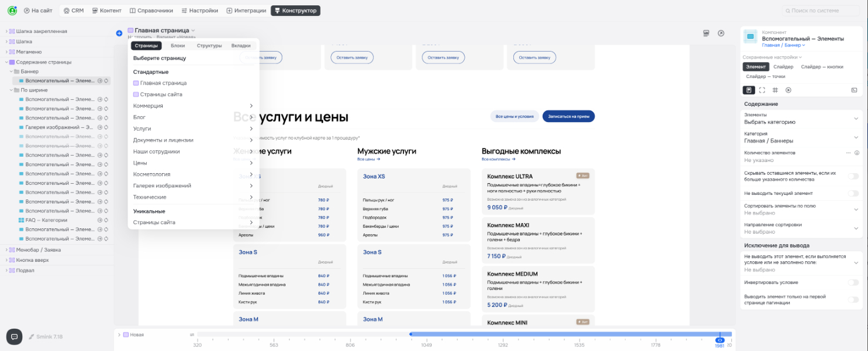Open the Направление сортировки dropdown
Viewport: 868px width, 351px height.
coord(801,228)
